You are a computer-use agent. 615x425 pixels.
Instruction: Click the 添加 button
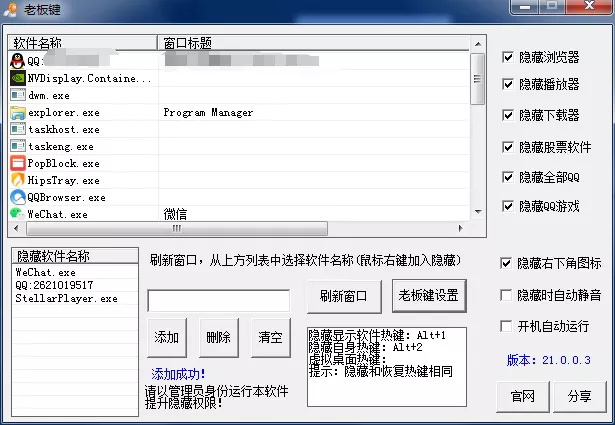point(167,337)
